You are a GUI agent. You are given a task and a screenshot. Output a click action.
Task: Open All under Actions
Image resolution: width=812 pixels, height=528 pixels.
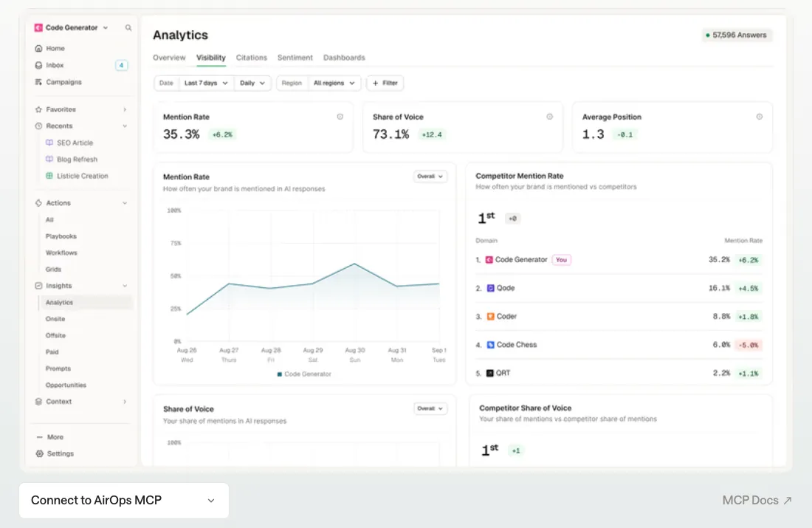pyautogui.click(x=49, y=220)
